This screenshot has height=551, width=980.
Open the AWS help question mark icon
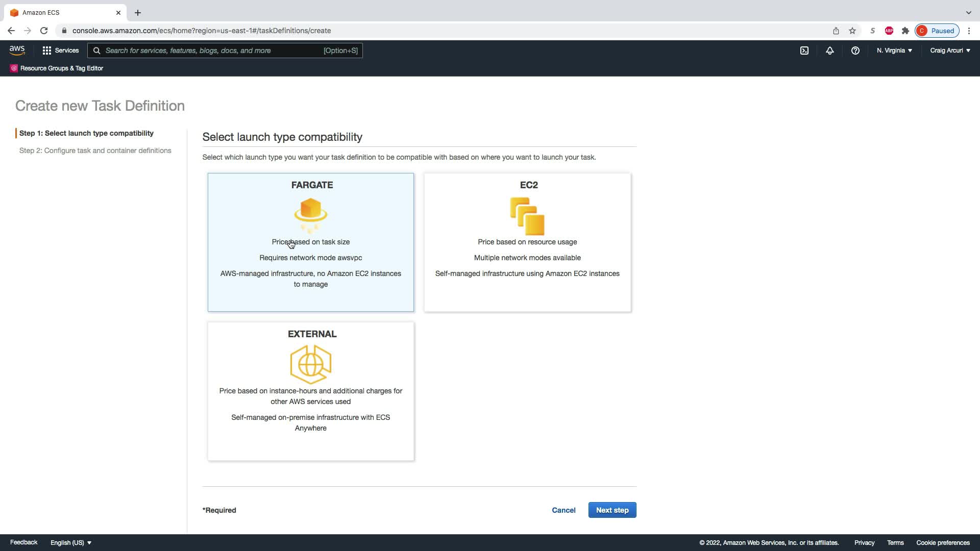(x=855, y=51)
